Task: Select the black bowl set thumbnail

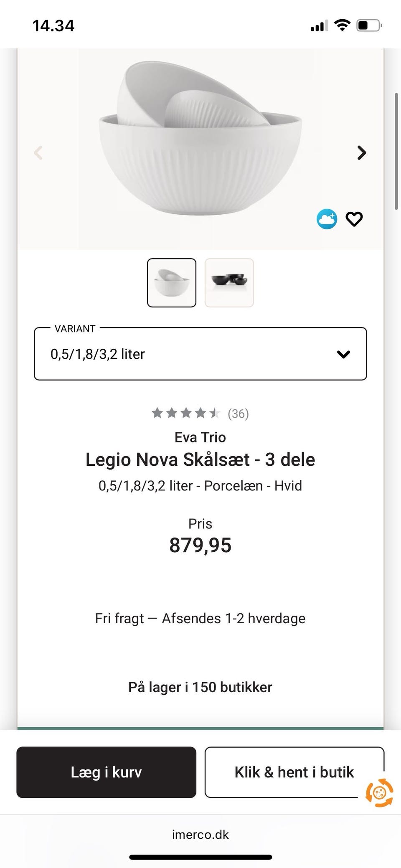Action: [229, 283]
